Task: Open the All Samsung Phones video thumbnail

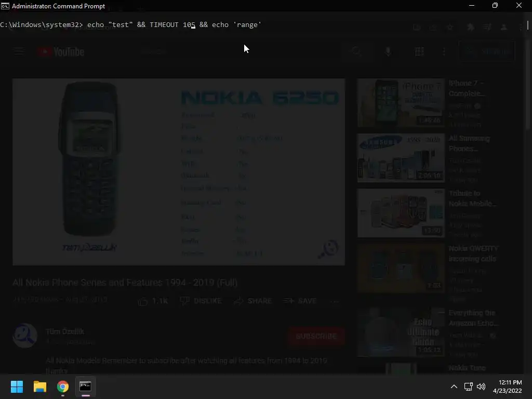Action: (x=401, y=158)
